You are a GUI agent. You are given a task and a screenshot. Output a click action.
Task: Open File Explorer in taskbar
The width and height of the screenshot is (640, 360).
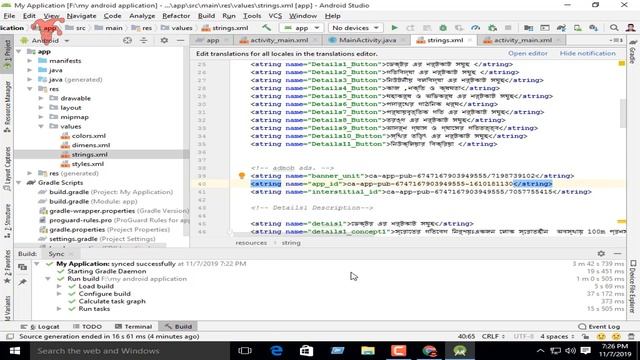368,351
